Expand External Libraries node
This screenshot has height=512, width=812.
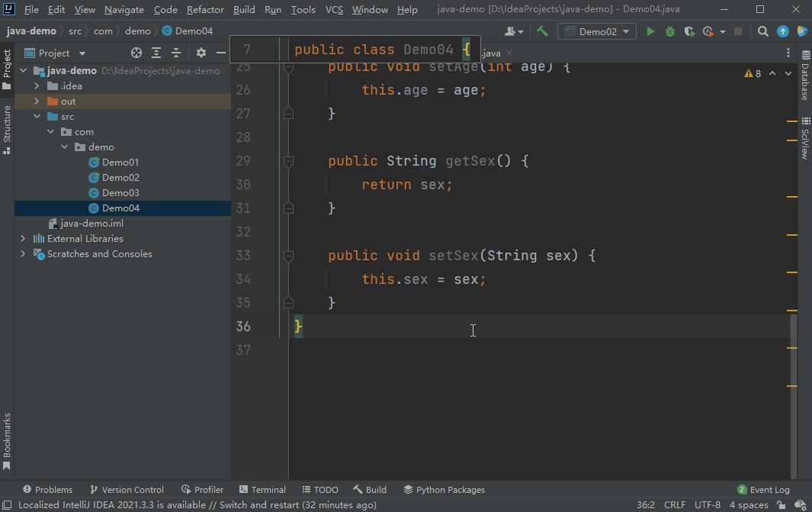click(23, 238)
